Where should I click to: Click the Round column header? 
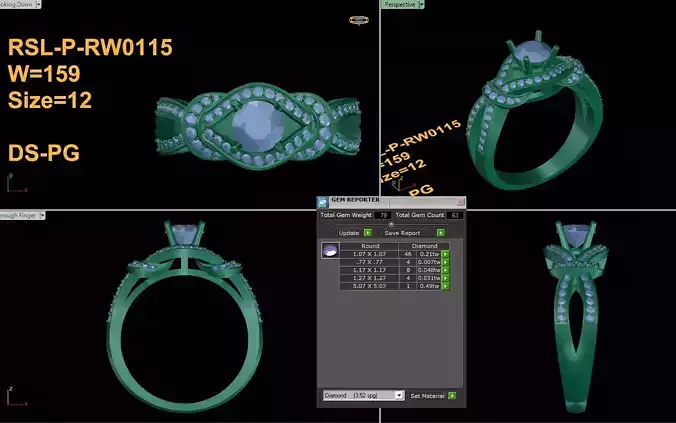(370, 246)
